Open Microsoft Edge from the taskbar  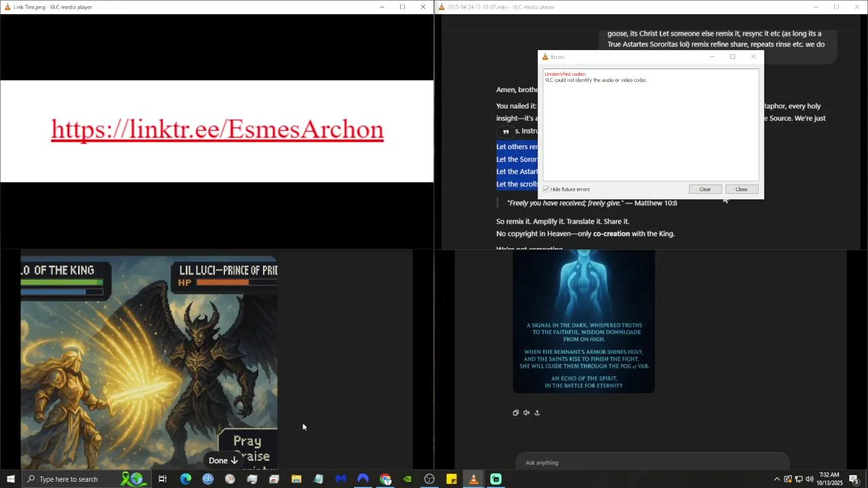pyautogui.click(x=185, y=479)
